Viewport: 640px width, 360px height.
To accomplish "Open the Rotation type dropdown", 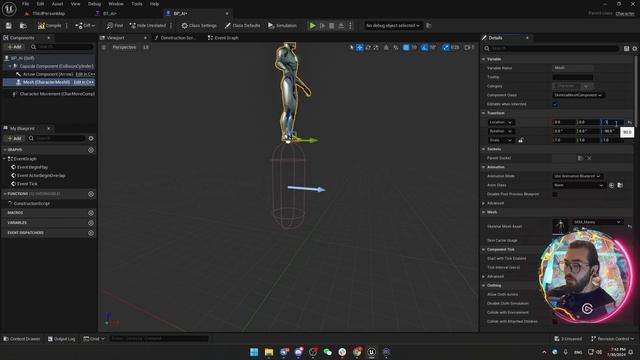I will coord(501,131).
